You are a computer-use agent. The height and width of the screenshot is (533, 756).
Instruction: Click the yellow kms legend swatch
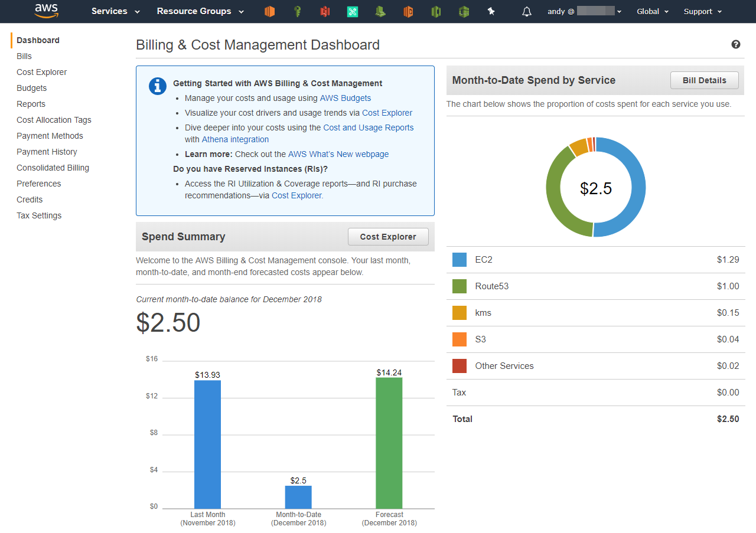pos(460,313)
